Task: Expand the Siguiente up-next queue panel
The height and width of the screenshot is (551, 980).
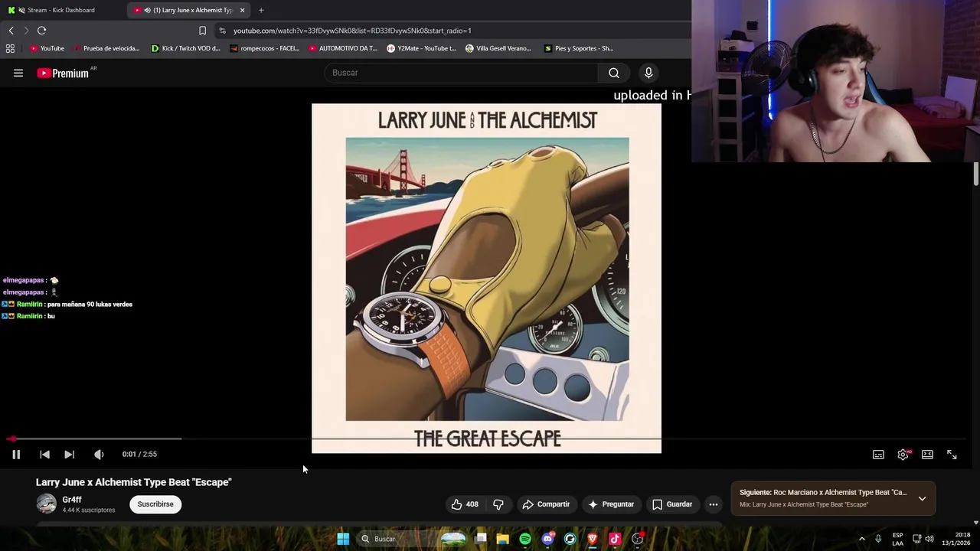Action: click(922, 498)
